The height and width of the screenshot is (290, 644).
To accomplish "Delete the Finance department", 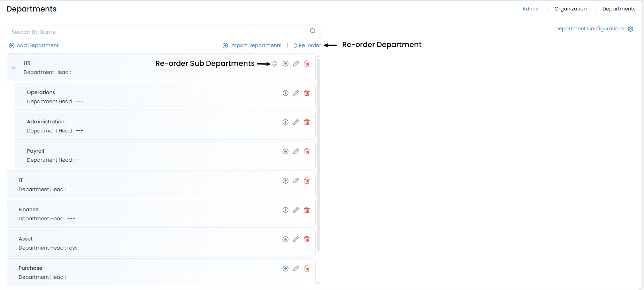I will point(307,210).
